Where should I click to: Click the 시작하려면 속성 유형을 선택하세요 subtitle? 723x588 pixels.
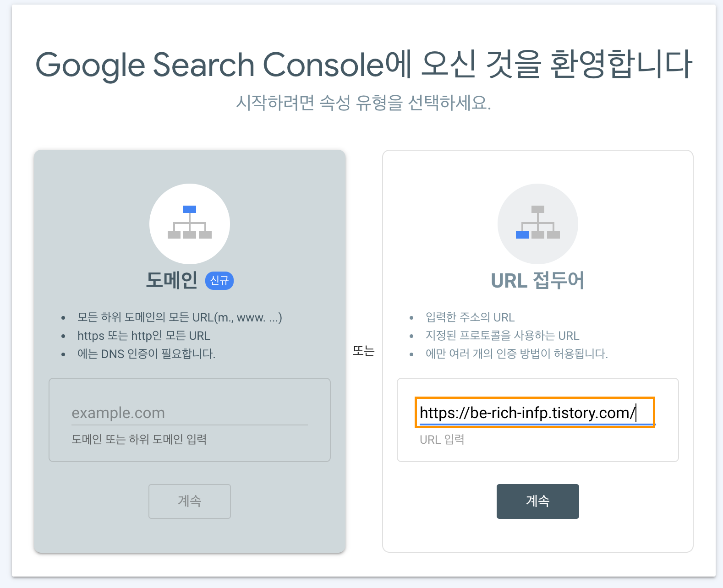tap(364, 103)
